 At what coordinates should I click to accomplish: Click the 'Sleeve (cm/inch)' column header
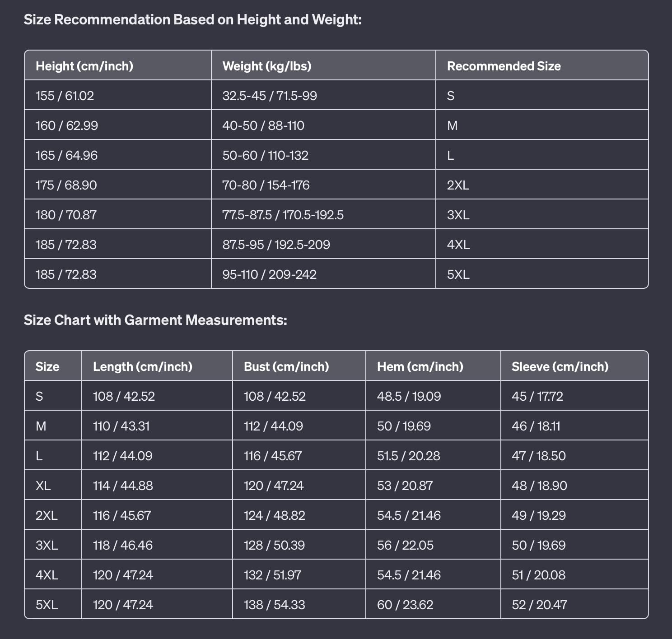click(x=560, y=366)
